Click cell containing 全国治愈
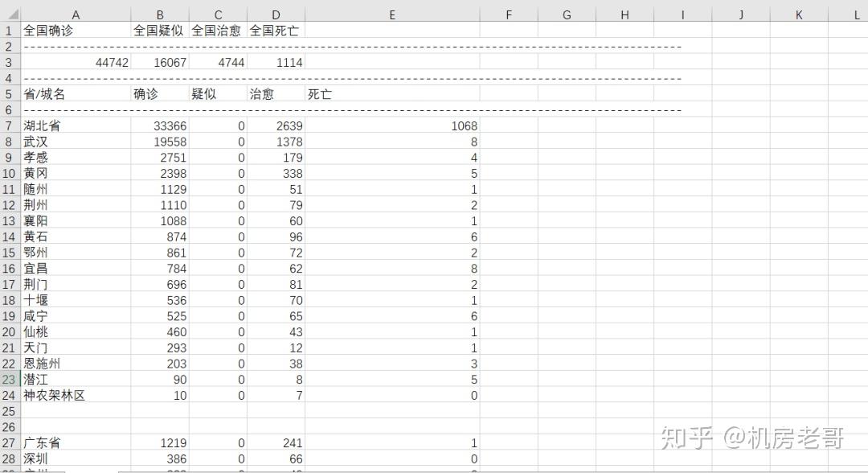Screen dimensions: 868x473 pyautogui.click(x=218, y=31)
